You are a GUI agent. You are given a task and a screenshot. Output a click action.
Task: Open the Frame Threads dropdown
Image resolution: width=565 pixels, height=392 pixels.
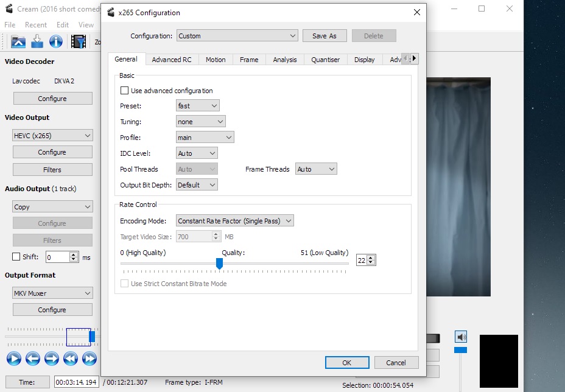pos(316,169)
